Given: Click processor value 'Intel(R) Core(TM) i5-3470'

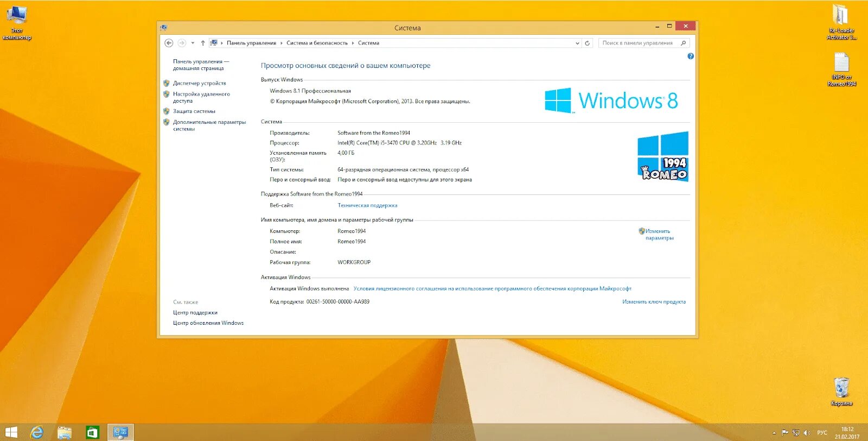Looking at the screenshot, I should point(400,143).
